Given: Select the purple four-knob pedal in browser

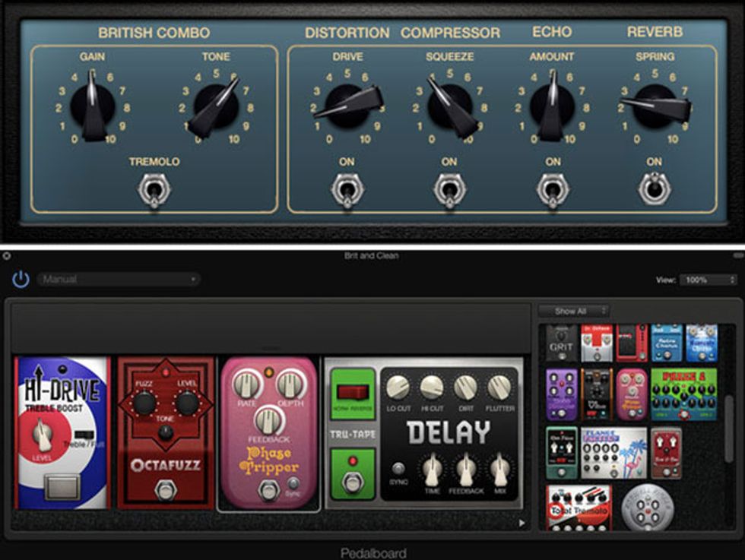Looking at the screenshot, I should (562, 394).
